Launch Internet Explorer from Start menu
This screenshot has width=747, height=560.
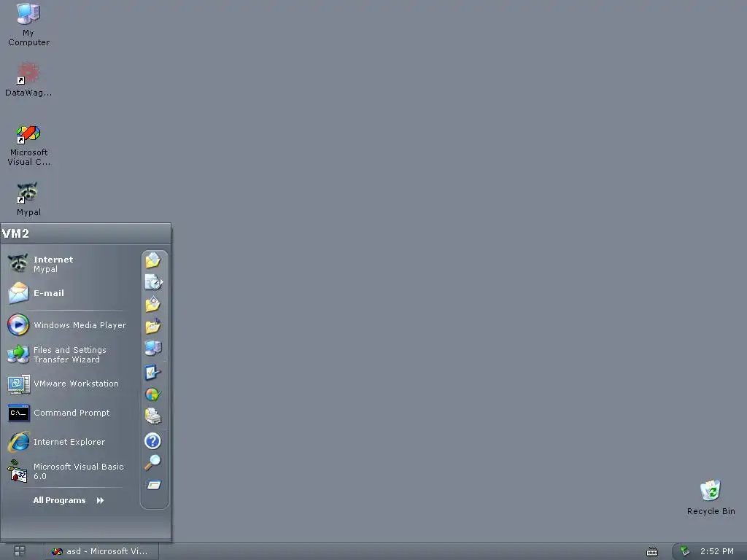(66, 442)
